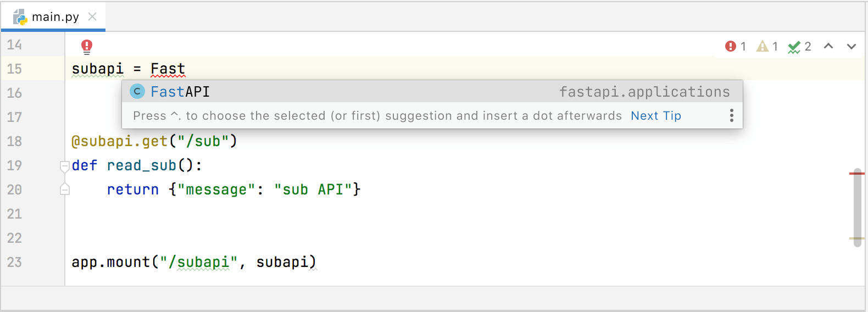Click the Next Tip link
This screenshot has height=312, width=868.
pos(655,116)
